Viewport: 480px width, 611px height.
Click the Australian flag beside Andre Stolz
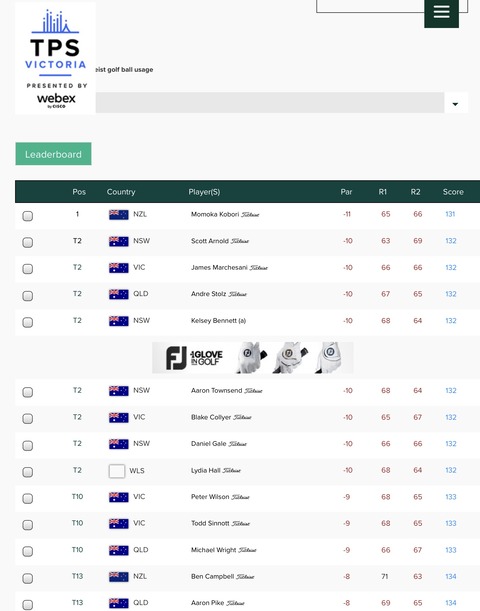pos(118,294)
